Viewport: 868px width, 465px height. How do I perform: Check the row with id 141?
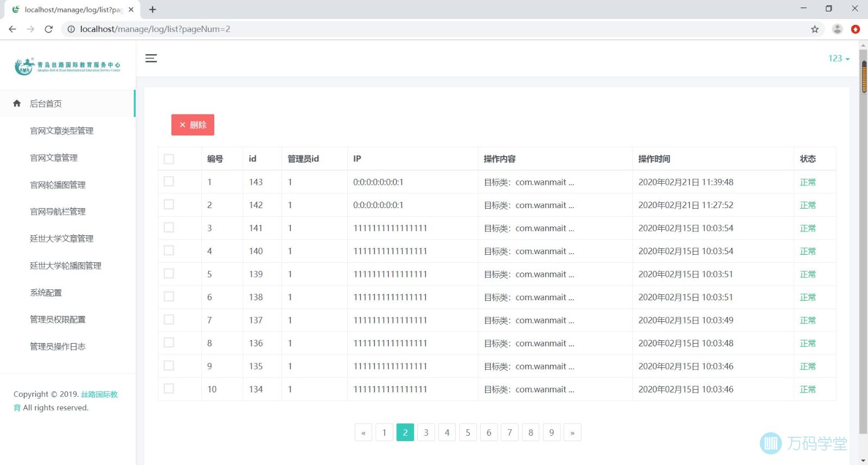(169, 228)
